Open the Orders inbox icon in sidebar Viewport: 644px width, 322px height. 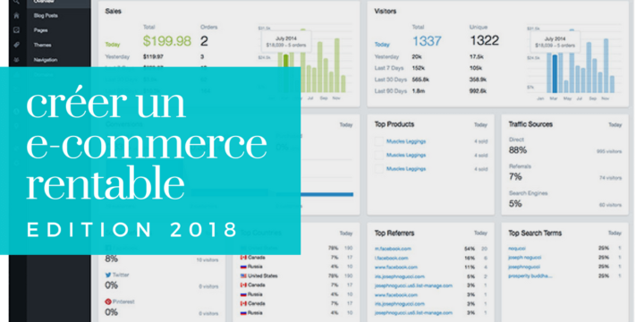(16, 30)
